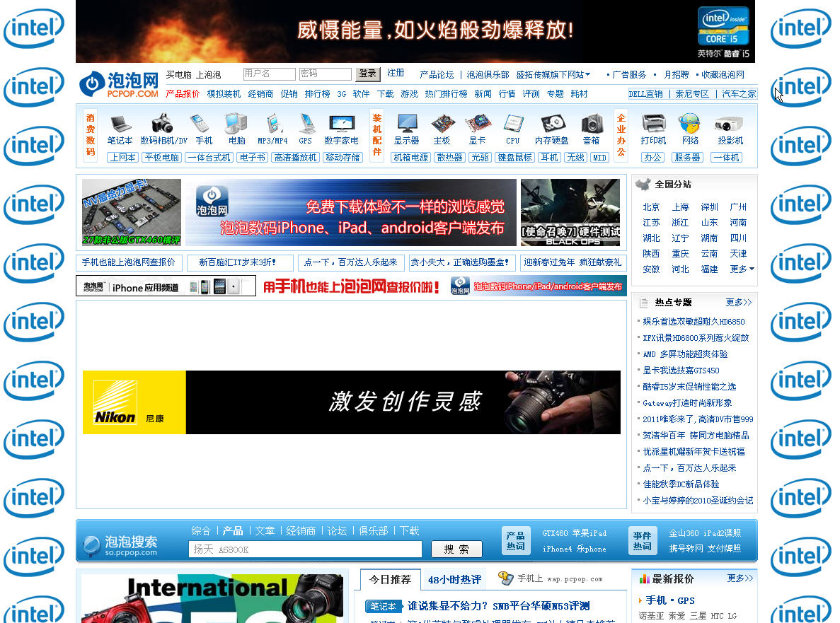The height and width of the screenshot is (623, 840).
Task: Click the 新百脑汇IT岁末3折 link
Action: (237, 262)
